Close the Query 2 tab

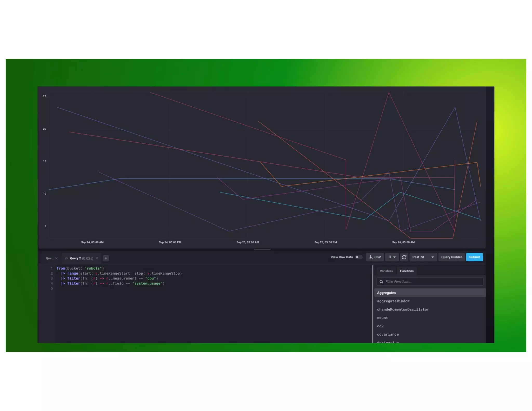tap(97, 258)
